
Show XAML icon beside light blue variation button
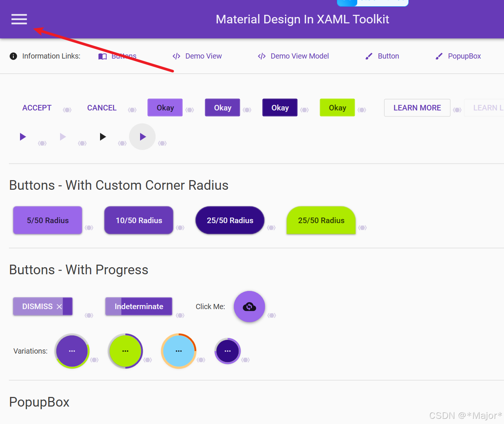(x=201, y=360)
